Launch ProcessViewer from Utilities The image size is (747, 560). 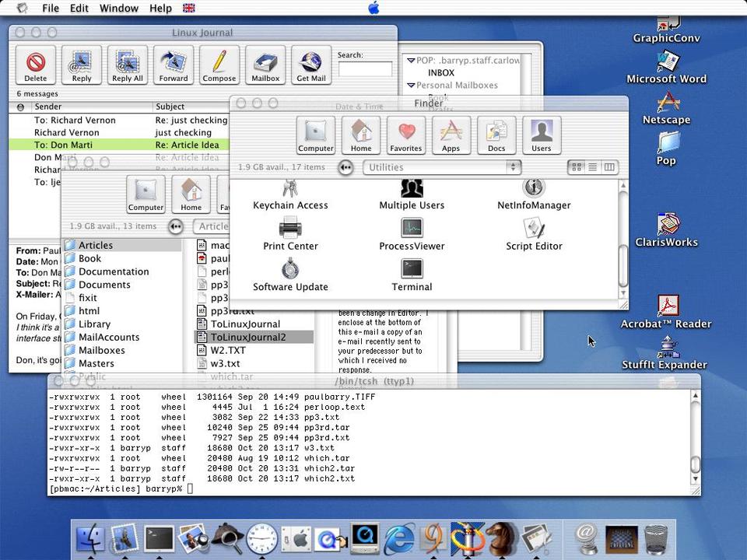pos(412,229)
